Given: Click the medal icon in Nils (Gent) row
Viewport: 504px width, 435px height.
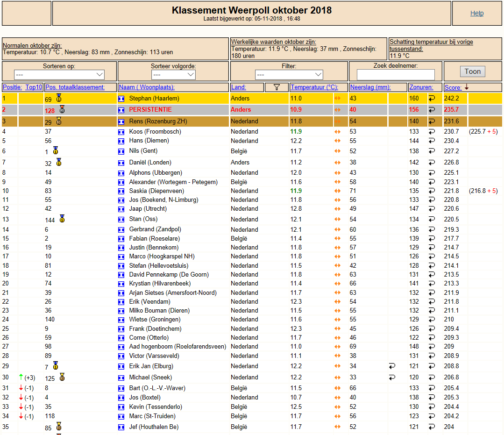Looking at the screenshot, I should 56,150.
